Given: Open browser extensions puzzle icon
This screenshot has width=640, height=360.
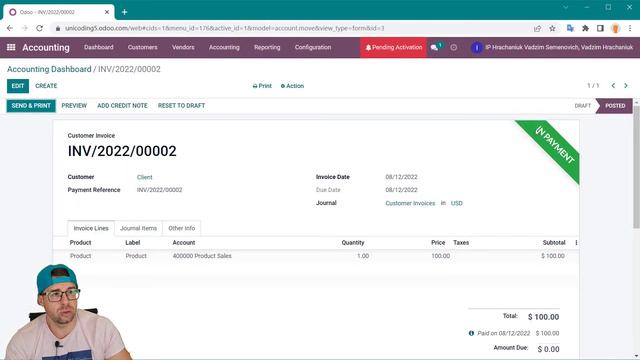Looking at the screenshot, I should (585, 28).
